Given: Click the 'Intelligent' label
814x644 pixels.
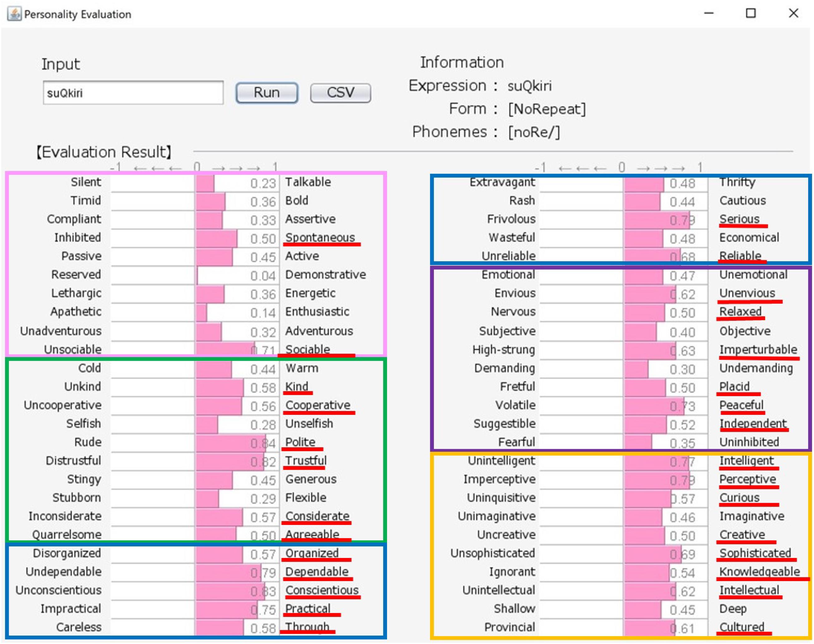Looking at the screenshot, I should coord(747,461).
